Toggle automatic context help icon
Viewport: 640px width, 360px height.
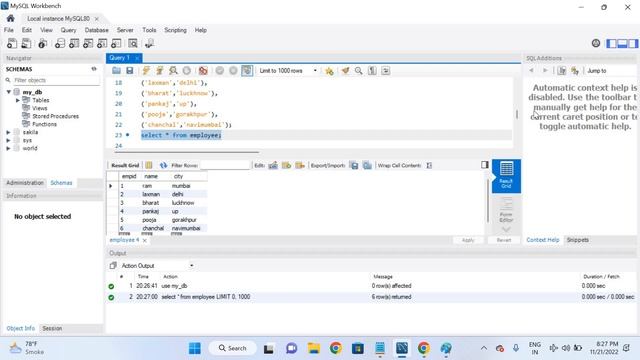(575, 71)
